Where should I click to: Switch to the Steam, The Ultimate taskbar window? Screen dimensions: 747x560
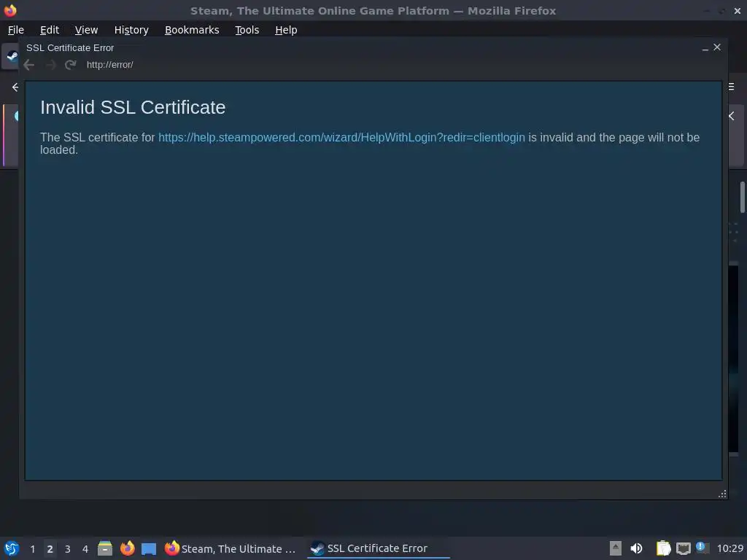(x=231, y=548)
